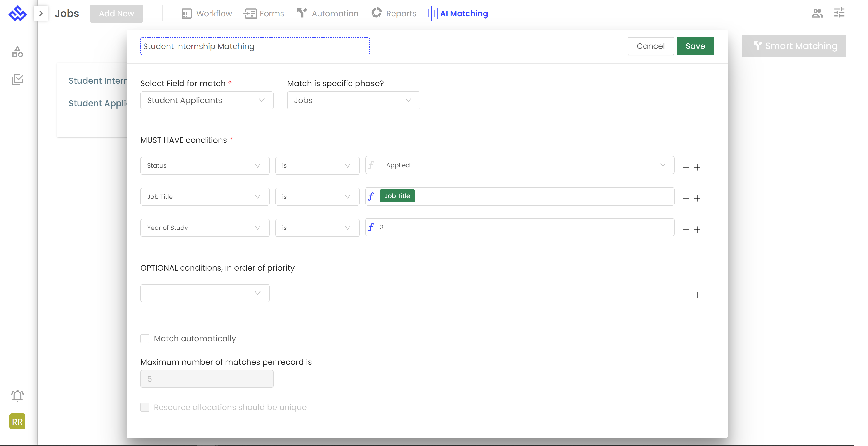Click the RR user avatar
The width and height of the screenshot is (868, 446).
(x=17, y=421)
